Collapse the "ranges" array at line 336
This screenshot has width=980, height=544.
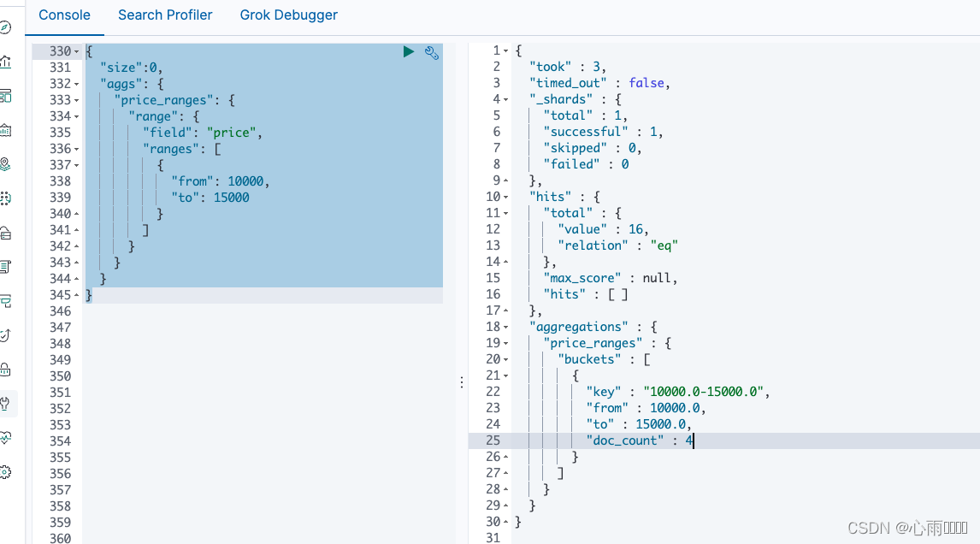[x=77, y=149]
